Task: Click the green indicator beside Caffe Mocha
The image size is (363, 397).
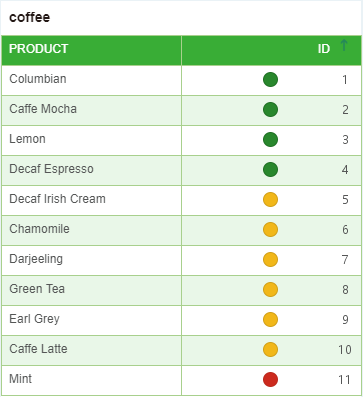Action: click(x=270, y=110)
